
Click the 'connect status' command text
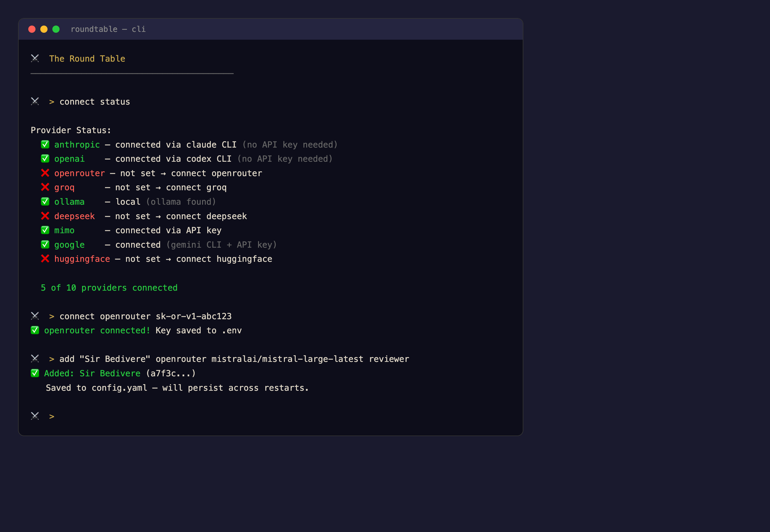(95, 102)
